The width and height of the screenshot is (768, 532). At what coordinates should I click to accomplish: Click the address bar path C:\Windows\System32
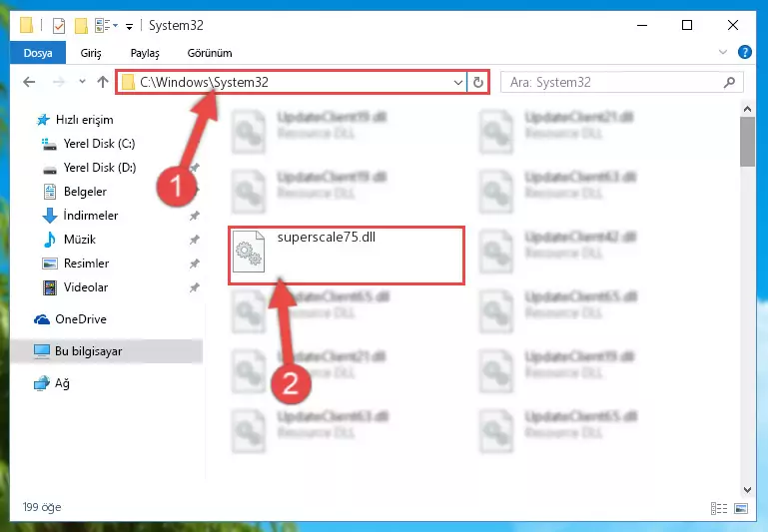[205, 82]
